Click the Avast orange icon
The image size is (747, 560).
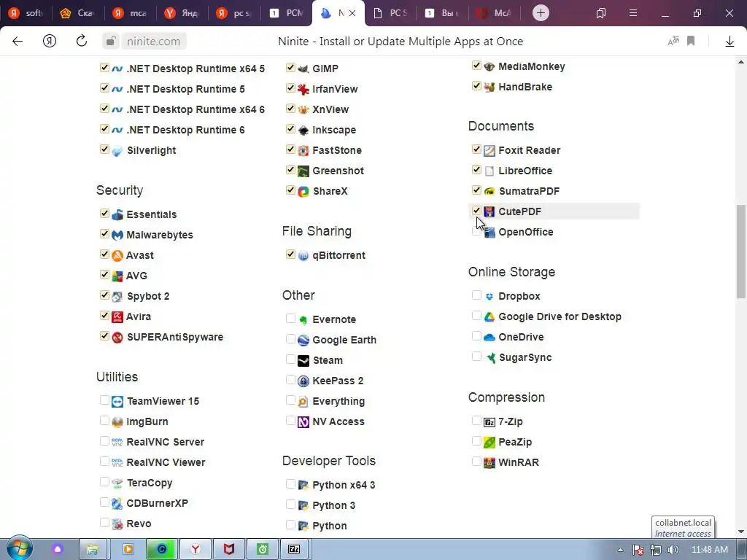click(x=117, y=256)
